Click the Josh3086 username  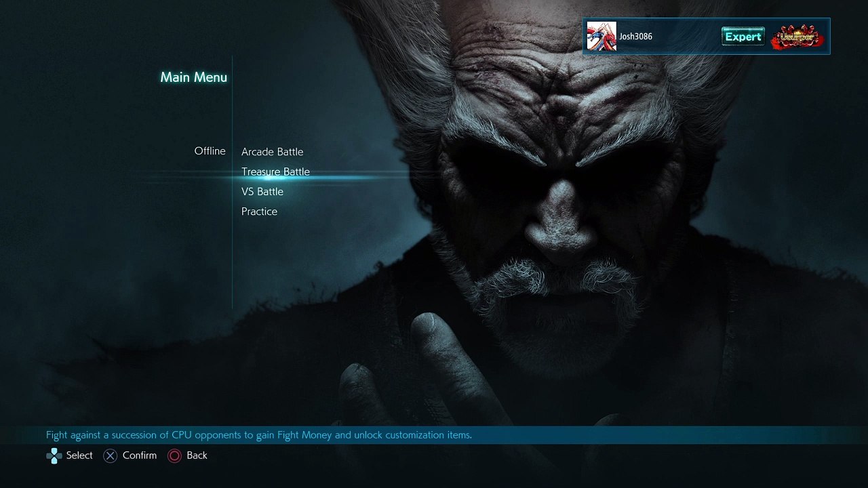(635, 37)
